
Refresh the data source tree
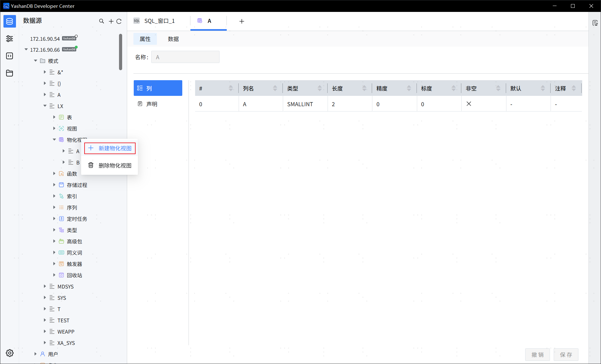click(x=119, y=21)
